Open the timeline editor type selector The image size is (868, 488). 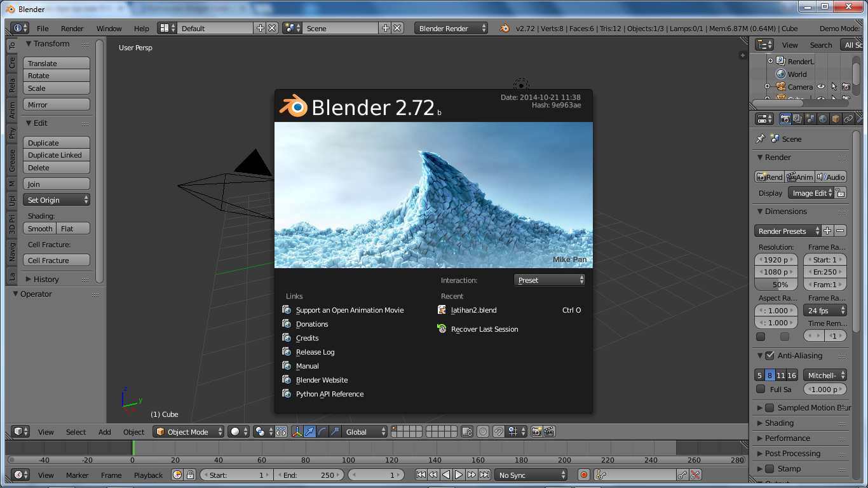[x=20, y=475]
